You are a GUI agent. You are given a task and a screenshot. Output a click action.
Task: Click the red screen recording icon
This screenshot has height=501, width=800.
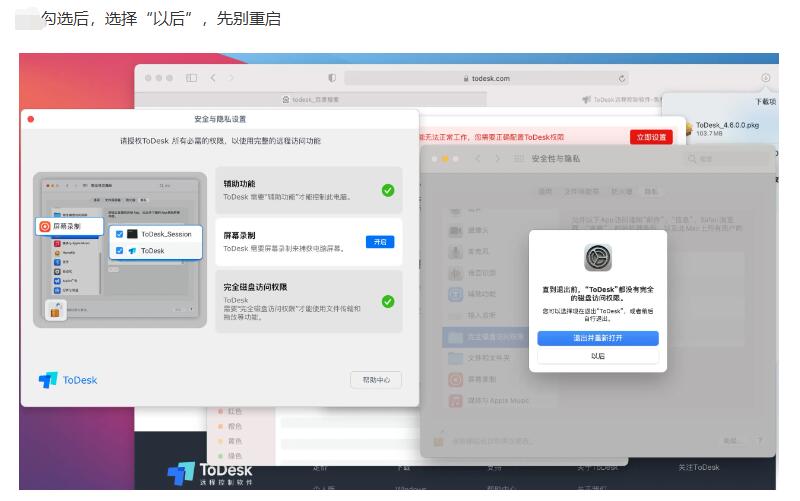46,226
